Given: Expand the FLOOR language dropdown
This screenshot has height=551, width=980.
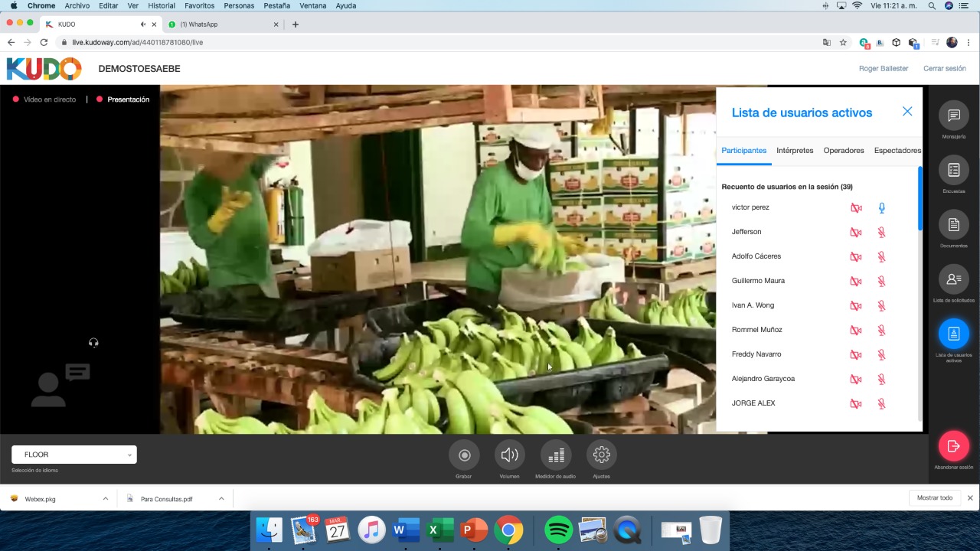Looking at the screenshot, I should (74, 455).
